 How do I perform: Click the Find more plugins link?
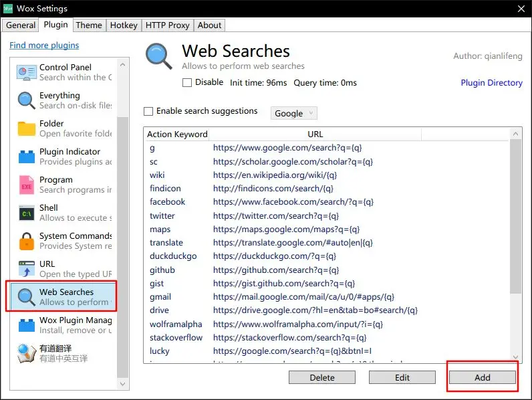click(x=44, y=45)
